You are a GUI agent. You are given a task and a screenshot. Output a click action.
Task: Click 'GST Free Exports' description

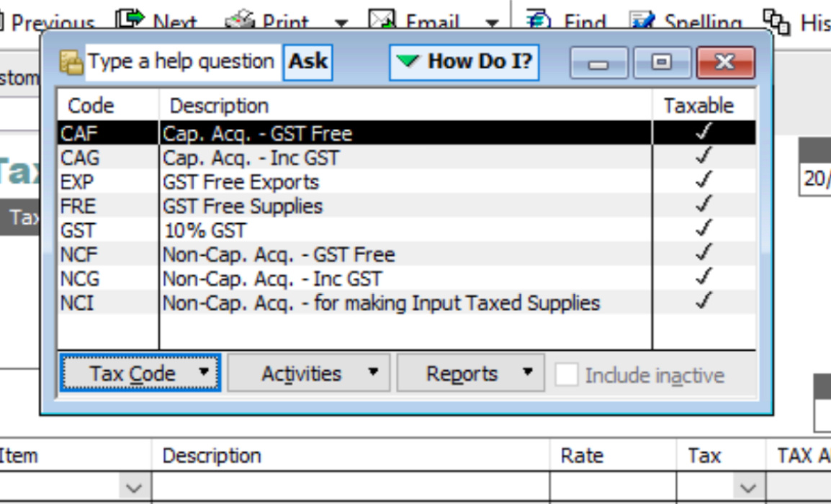click(241, 181)
